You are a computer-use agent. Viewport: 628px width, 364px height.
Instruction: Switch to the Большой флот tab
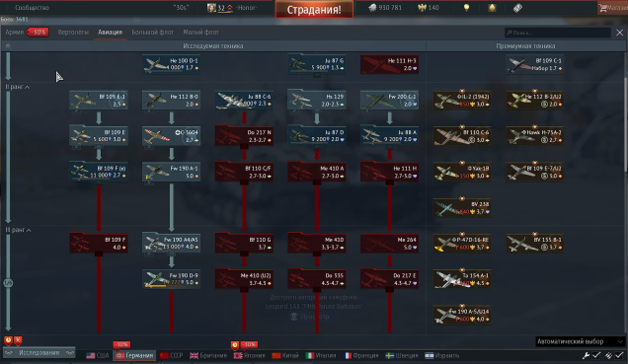click(x=153, y=32)
